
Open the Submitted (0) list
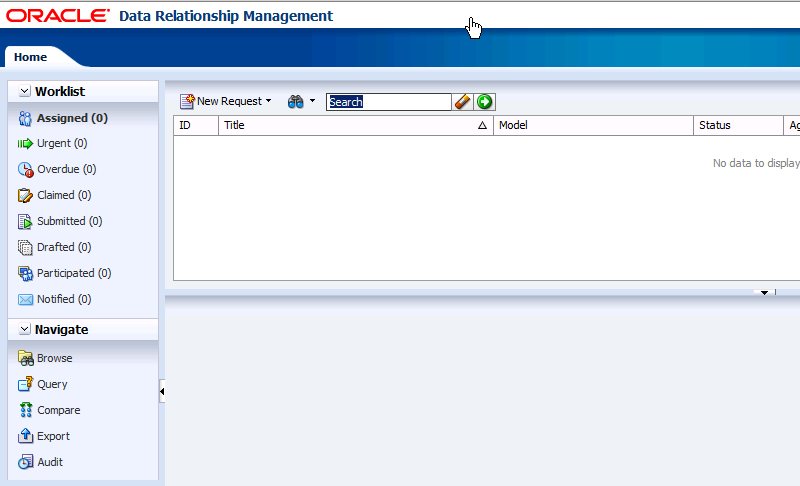tap(69, 221)
